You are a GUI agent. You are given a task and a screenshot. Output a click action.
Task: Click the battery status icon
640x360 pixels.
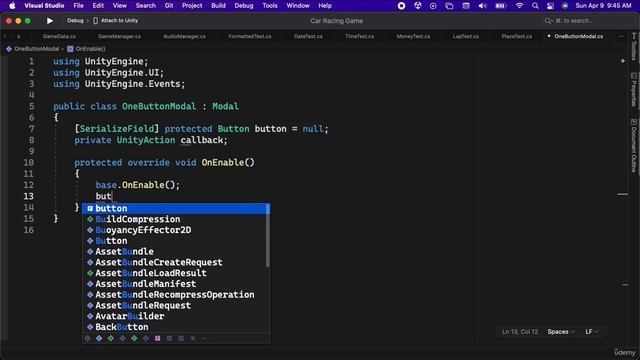(500, 6)
